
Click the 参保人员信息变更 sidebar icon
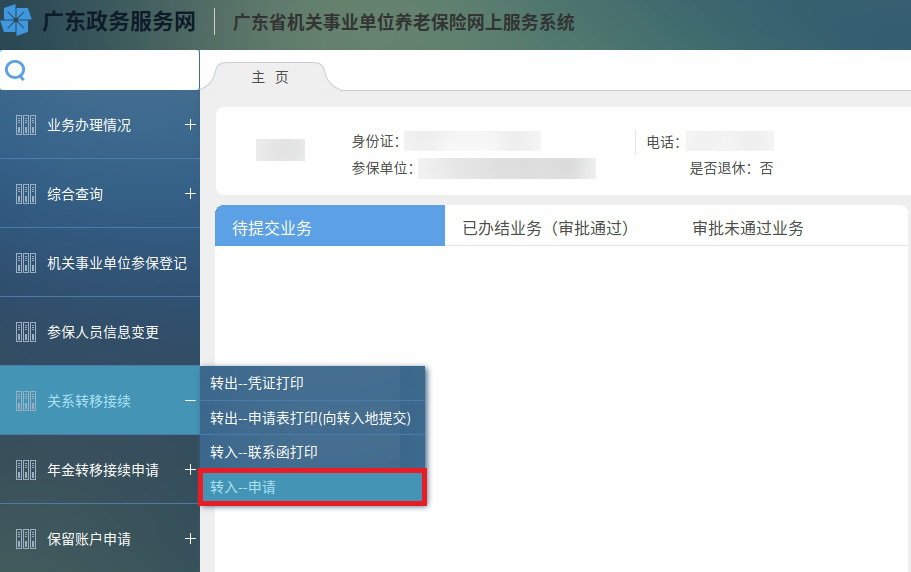coord(26,332)
